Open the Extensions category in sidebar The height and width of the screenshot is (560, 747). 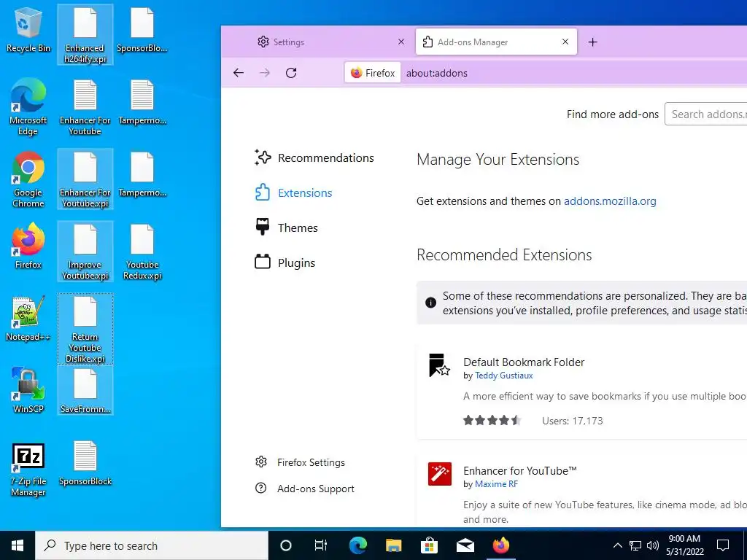click(293, 192)
